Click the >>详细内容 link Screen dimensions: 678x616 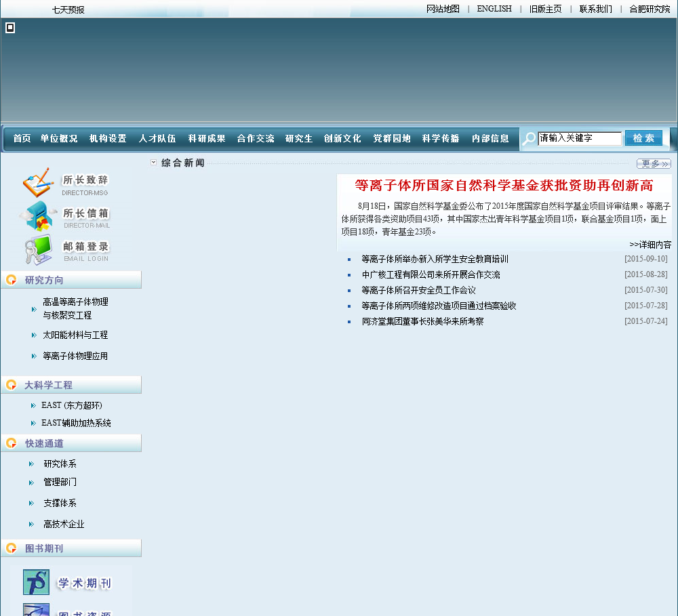[650, 245]
